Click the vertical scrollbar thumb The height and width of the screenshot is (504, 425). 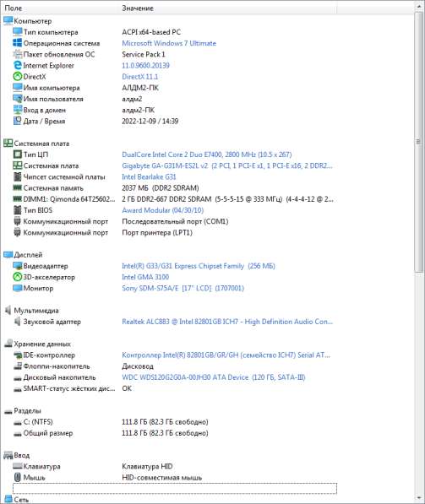pyautogui.click(x=418, y=142)
